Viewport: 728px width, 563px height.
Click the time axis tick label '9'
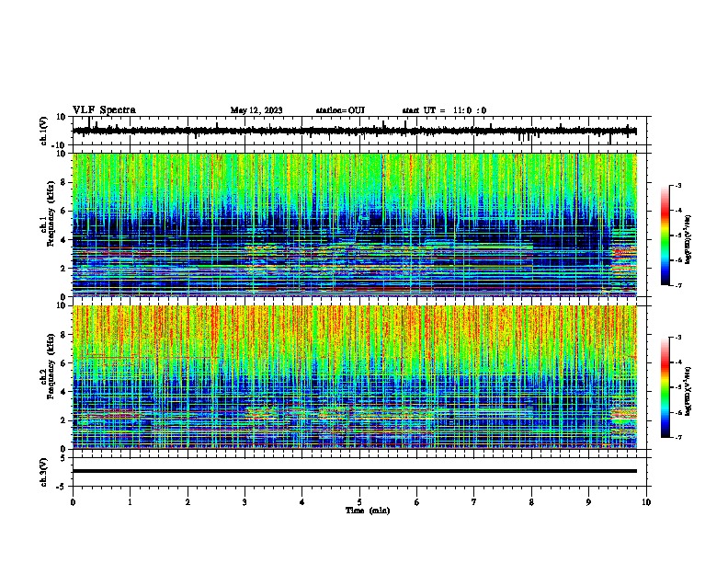pyautogui.click(x=589, y=502)
